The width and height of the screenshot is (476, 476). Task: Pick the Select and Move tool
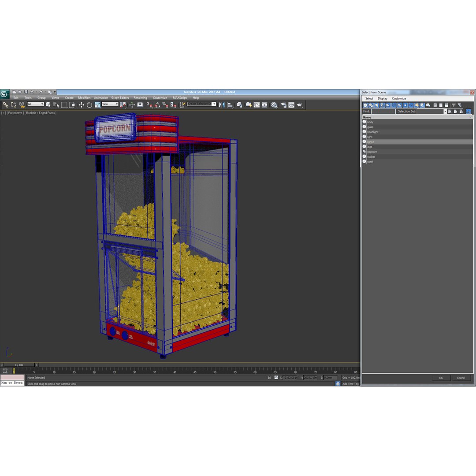pyautogui.click(x=82, y=105)
